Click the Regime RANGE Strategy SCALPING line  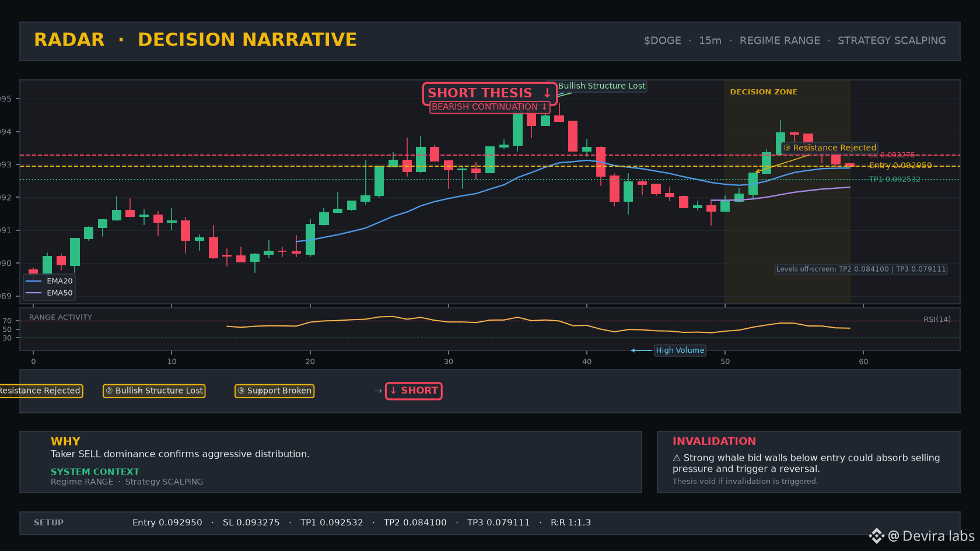127,482
